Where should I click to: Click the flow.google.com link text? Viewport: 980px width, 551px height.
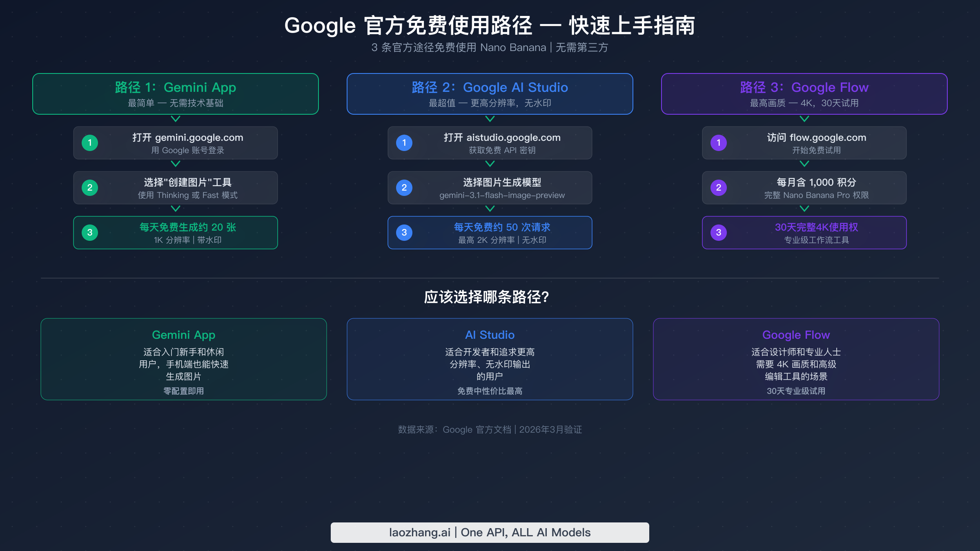coord(827,138)
